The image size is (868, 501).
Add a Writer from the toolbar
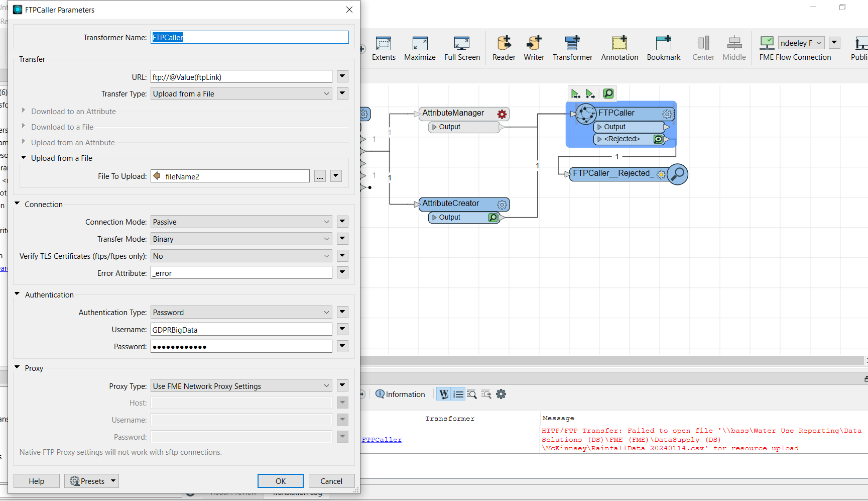click(x=534, y=48)
